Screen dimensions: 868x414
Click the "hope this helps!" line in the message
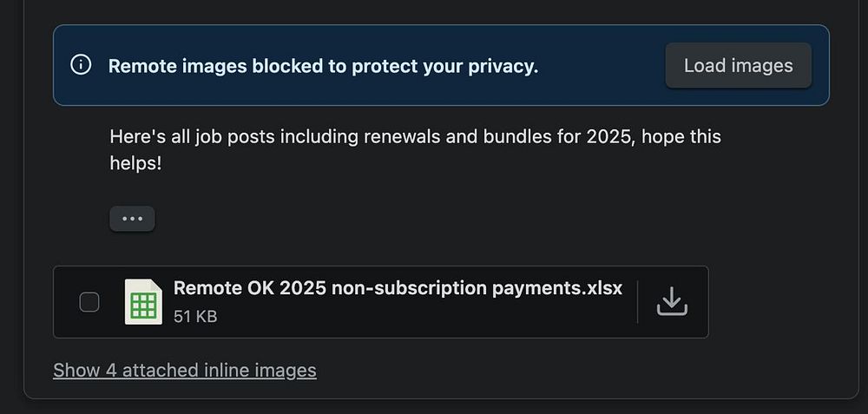pos(135,163)
